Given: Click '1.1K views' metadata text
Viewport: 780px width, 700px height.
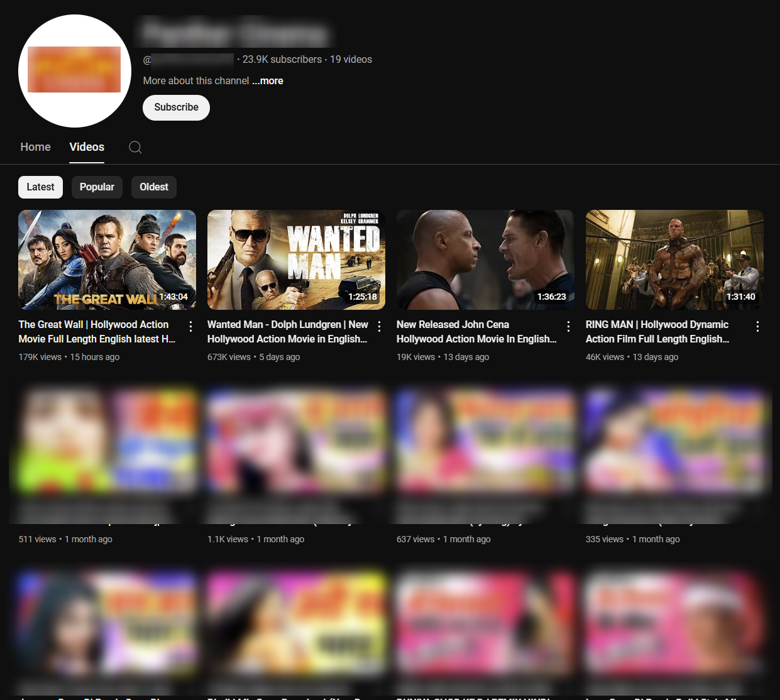Looking at the screenshot, I should (228, 539).
